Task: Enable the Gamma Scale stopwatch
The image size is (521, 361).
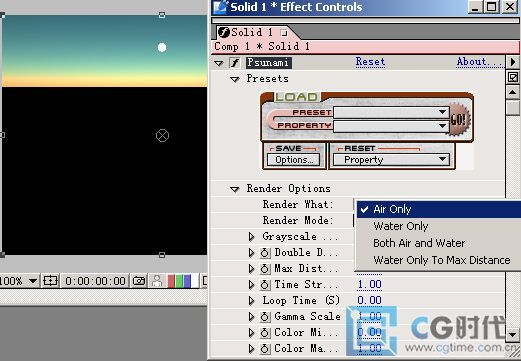Action: (265, 317)
